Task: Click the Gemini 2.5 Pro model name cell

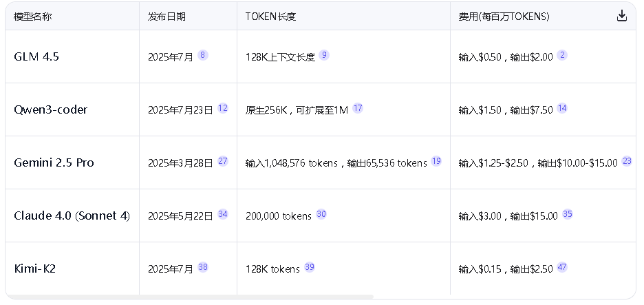Action: (x=54, y=163)
